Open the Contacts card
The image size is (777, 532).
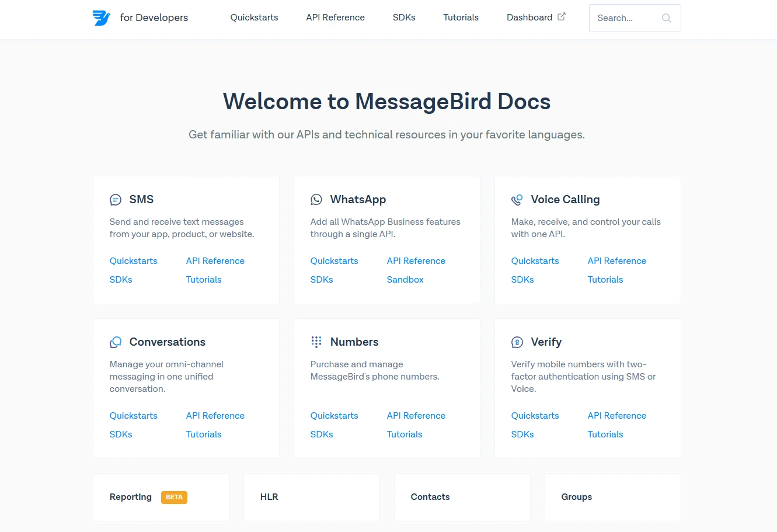(x=462, y=498)
